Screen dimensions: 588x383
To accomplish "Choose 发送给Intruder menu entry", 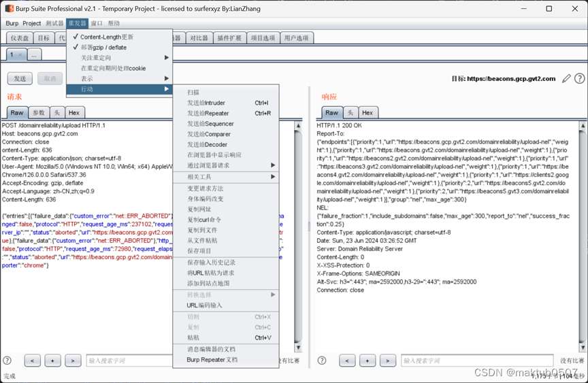I will [226, 103].
